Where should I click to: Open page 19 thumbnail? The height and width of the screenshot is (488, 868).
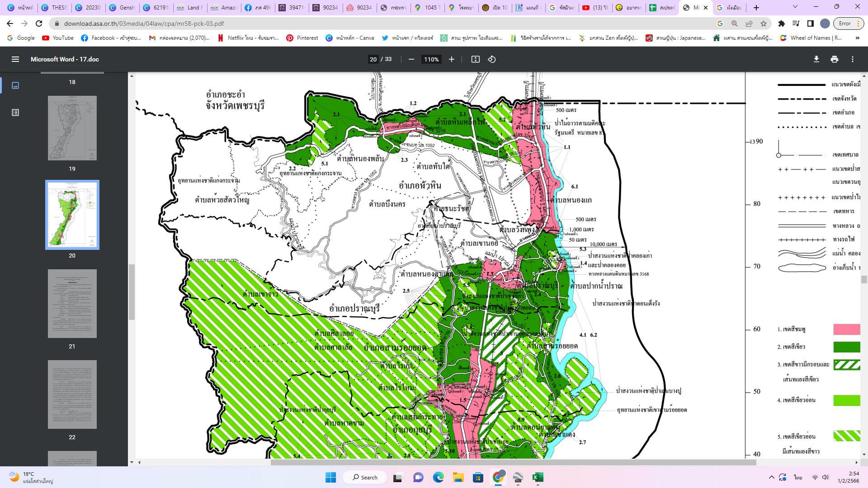pyautogui.click(x=72, y=128)
